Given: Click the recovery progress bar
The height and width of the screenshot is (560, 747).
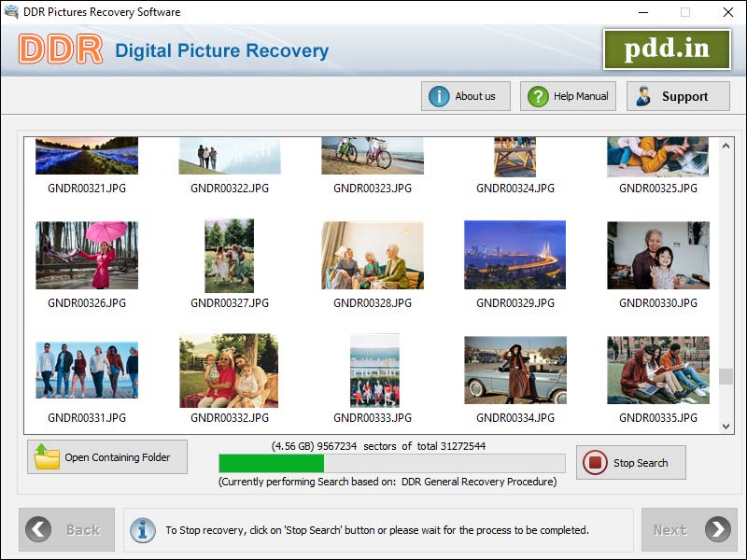Looking at the screenshot, I should click(389, 463).
